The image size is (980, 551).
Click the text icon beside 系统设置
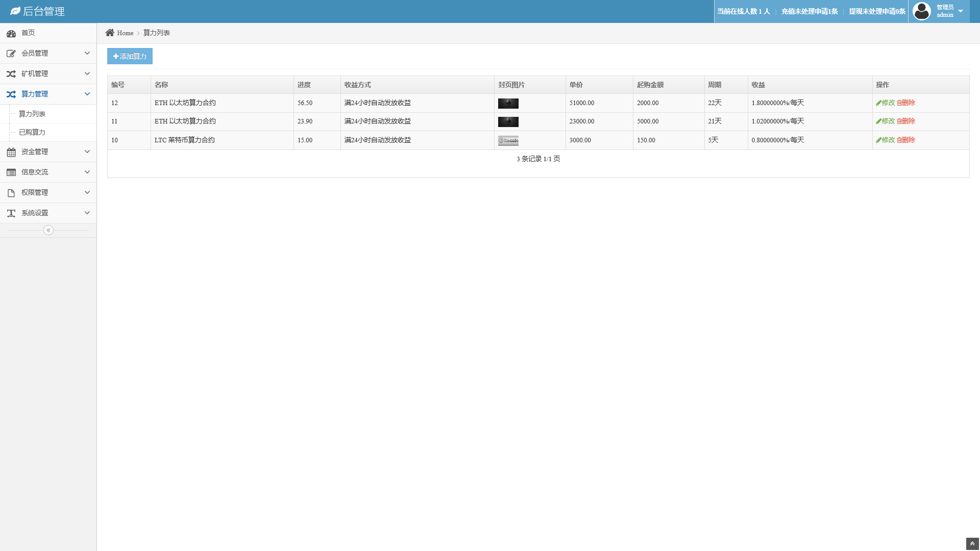(x=11, y=213)
